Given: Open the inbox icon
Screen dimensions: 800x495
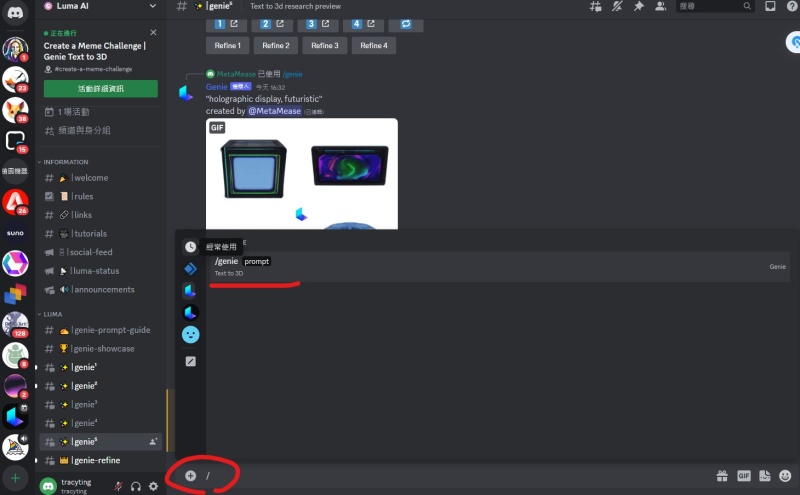Looking at the screenshot, I should point(770,6).
